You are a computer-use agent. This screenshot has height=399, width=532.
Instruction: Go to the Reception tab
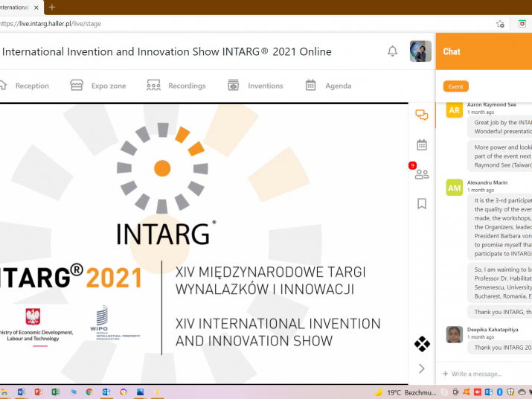(24, 86)
